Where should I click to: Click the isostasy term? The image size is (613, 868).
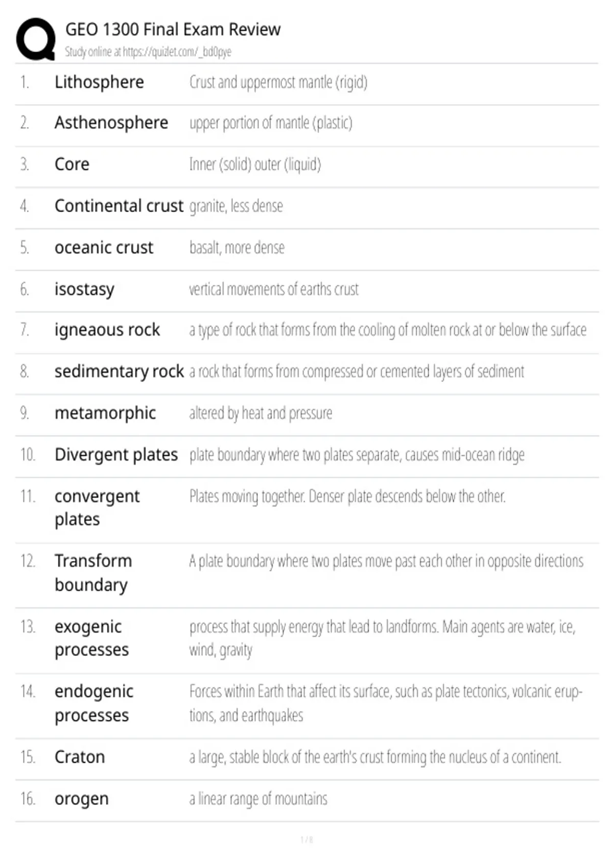pyautogui.click(x=84, y=290)
